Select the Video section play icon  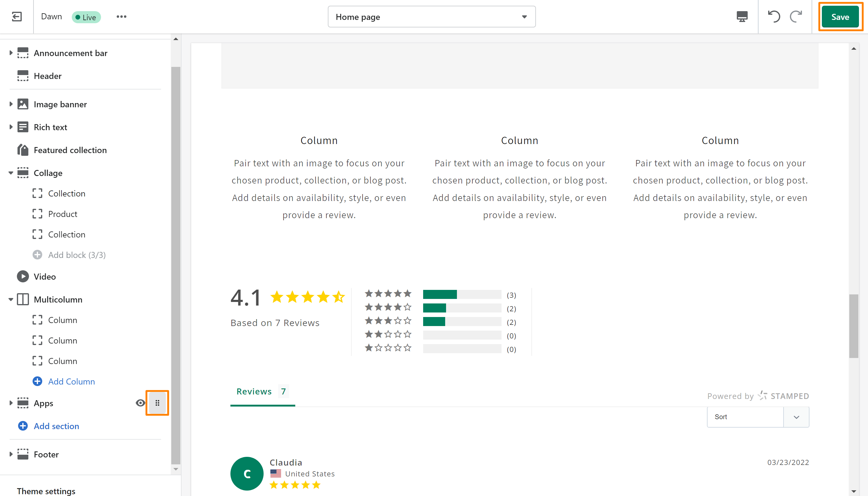23,276
